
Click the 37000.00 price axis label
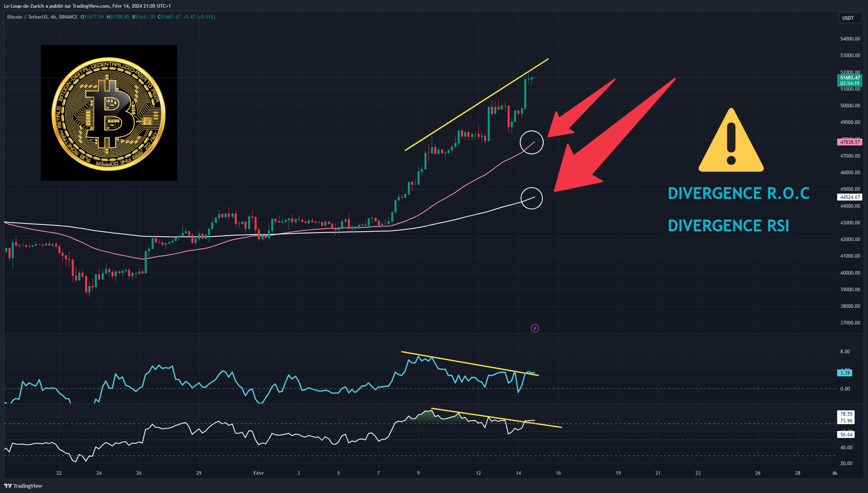click(850, 323)
